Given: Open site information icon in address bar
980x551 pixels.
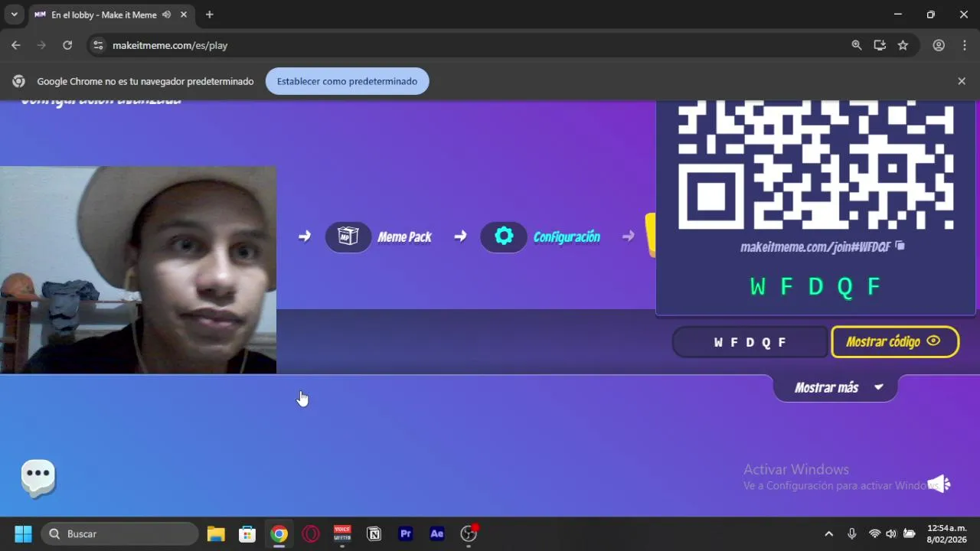Looking at the screenshot, I should pyautogui.click(x=97, y=45).
